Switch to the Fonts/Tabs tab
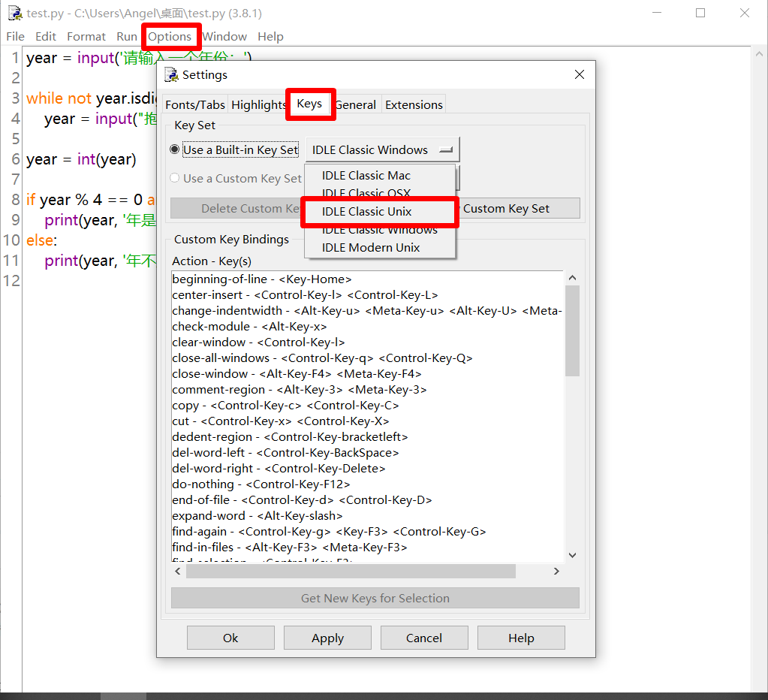Image resolution: width=768 pixels, height=700 pixels. pyautogui.click(x=195, y=104)
